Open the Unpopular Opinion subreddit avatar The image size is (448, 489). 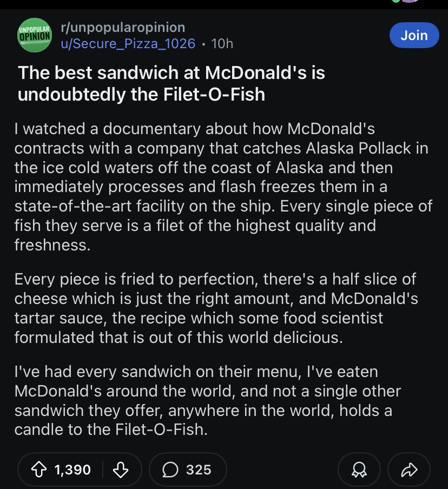point(34,36)
